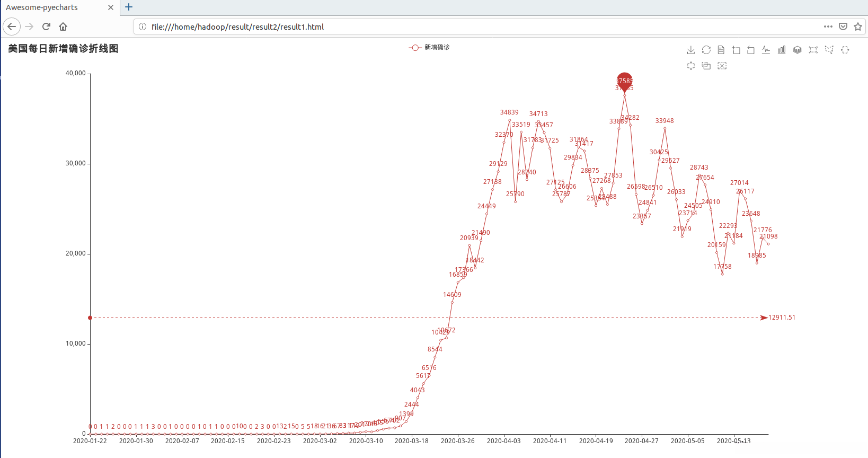The height and width of the screenshot is (458, 868).
Task: Activate the area zoom tool icon
Action: 736,50
